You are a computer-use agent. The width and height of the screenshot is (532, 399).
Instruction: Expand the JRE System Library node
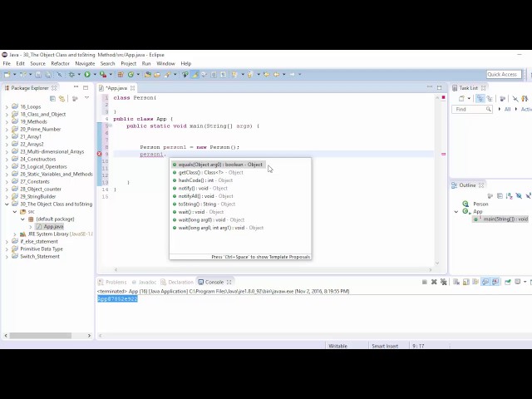(15, 234)
